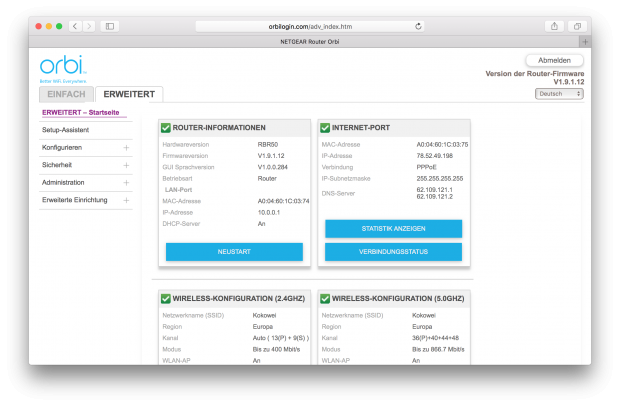The width and height of the screenshot is (620, 406).
Task: Click the INTERNET-PORT heading
Action: point(361,128)
